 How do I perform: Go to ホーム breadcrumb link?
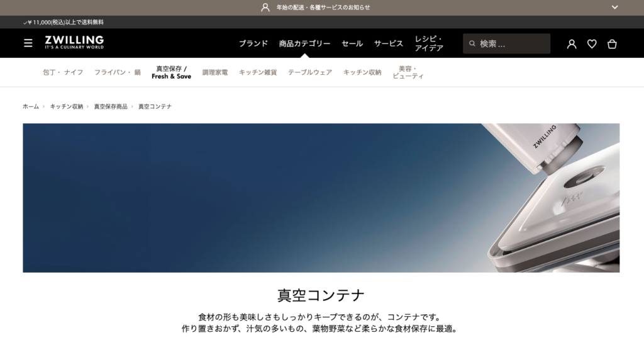tap(31, 106)
